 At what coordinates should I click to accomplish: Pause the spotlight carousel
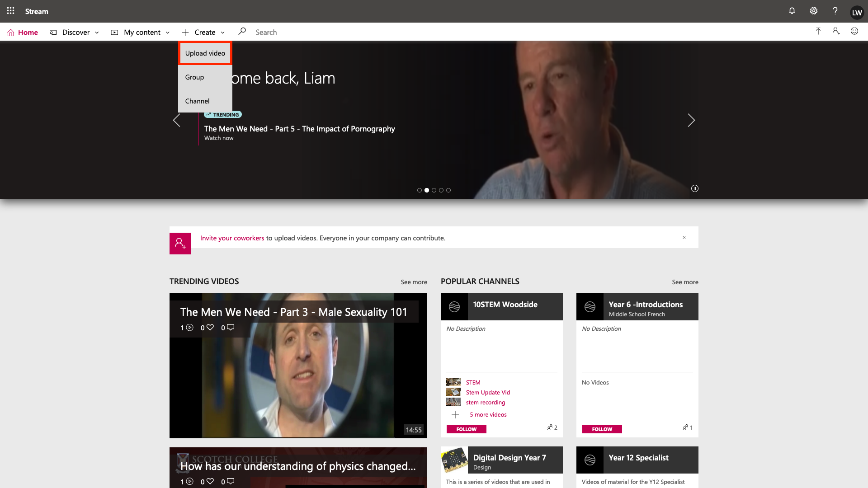[x=695, y=188]
